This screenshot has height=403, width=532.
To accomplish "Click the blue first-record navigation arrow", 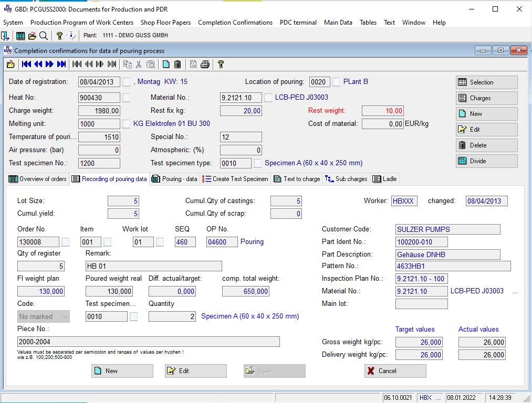I will [x=26, y=65].
